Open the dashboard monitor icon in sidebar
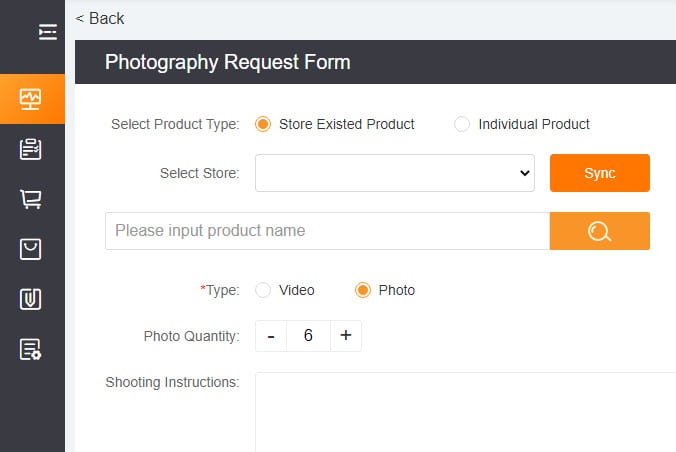This screenshot has height=452, width=676. click(x=31, y=99)
